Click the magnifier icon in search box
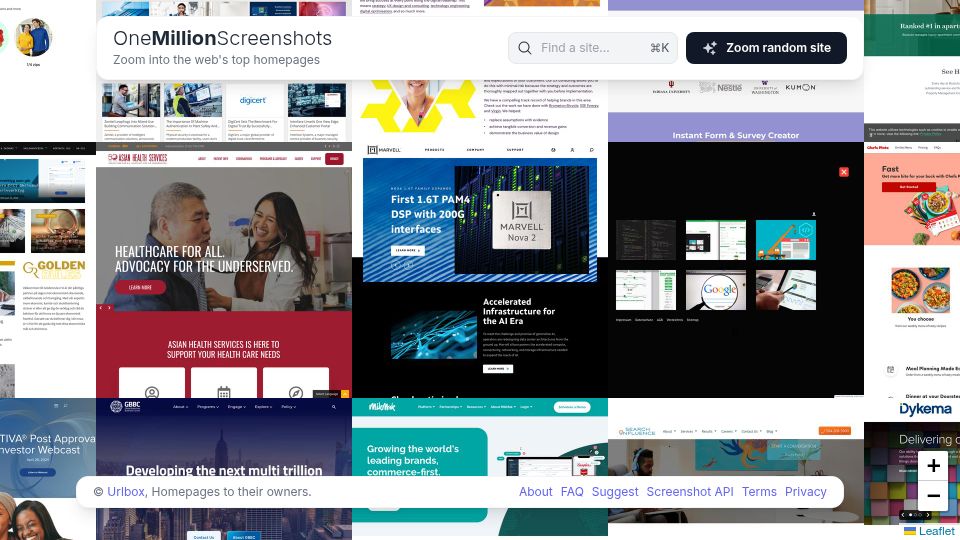 click(x=525, y=48)
